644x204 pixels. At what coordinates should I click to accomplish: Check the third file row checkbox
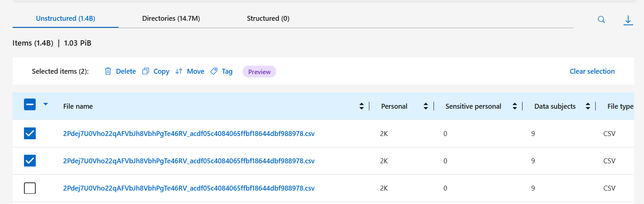[x=30, y=188]
